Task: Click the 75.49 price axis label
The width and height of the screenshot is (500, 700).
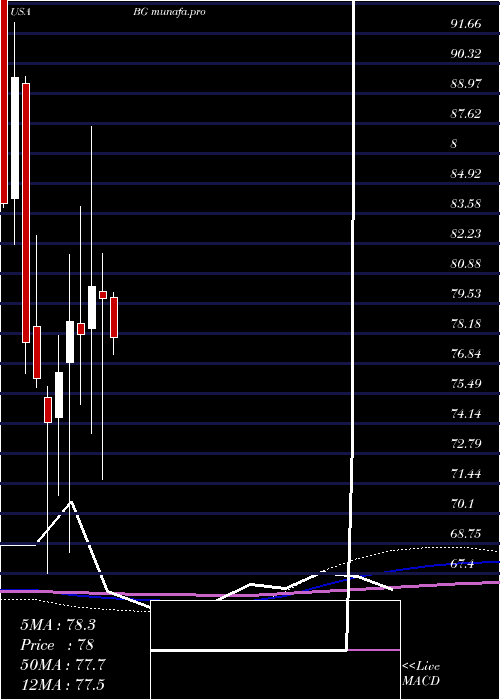Action: click(466, 383)
